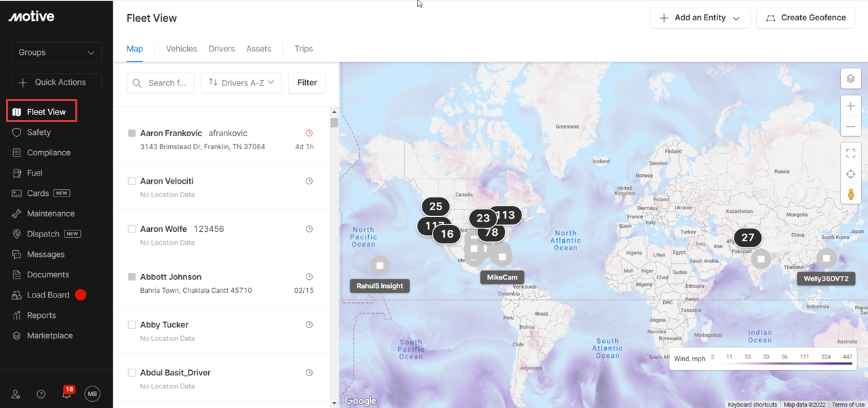The height and width of the screenshot is (408, 868).
Task: Tick the box beside Aaron Velociti
Action: tap(132, 181)
